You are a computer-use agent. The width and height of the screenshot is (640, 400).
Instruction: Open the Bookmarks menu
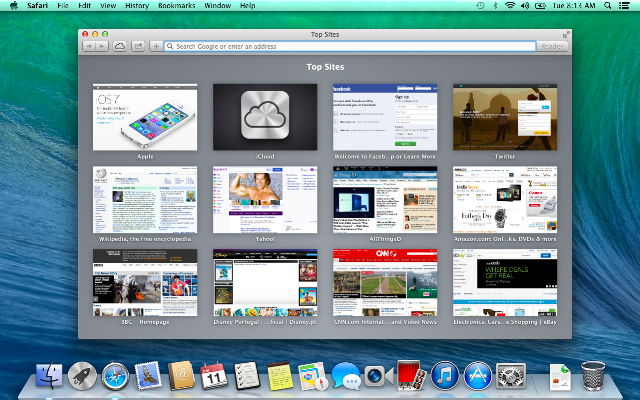pos(176,6)
